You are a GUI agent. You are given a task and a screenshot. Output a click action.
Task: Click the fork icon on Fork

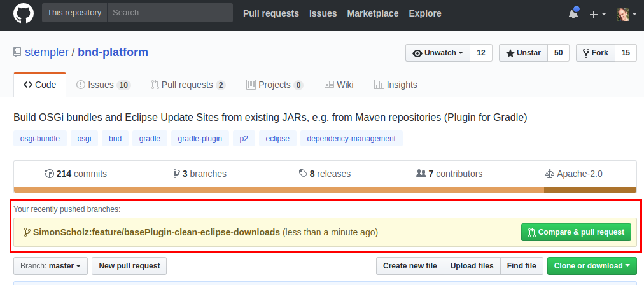[x=585, y=53]
